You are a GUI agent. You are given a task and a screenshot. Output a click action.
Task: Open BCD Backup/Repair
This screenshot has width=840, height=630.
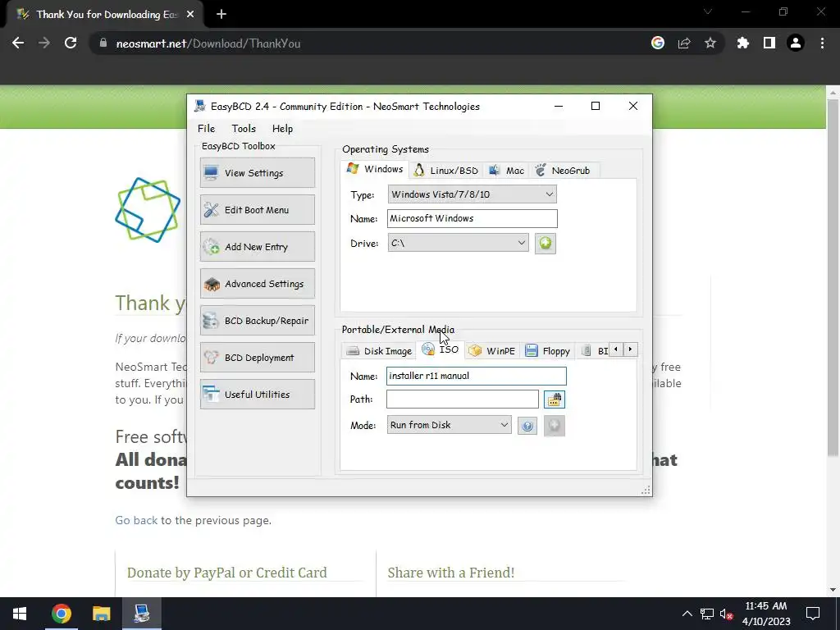pyautogui.click(x=257, y=321)
